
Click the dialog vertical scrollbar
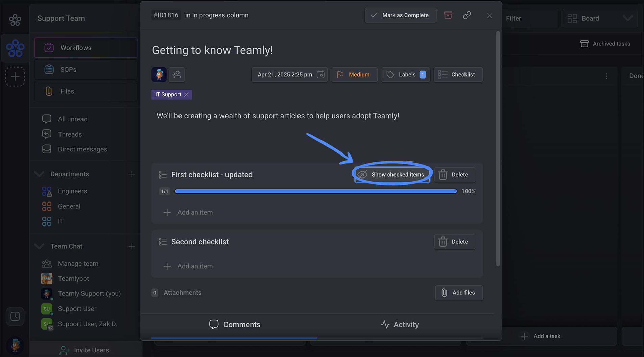498,149
